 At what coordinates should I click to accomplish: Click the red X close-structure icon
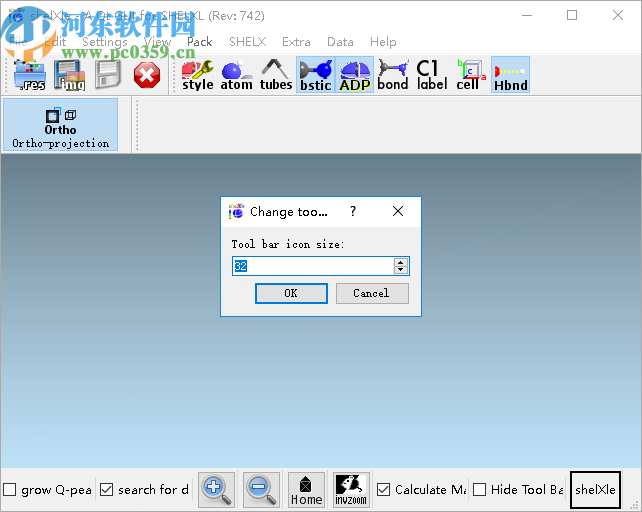click(x=147, y=75)
